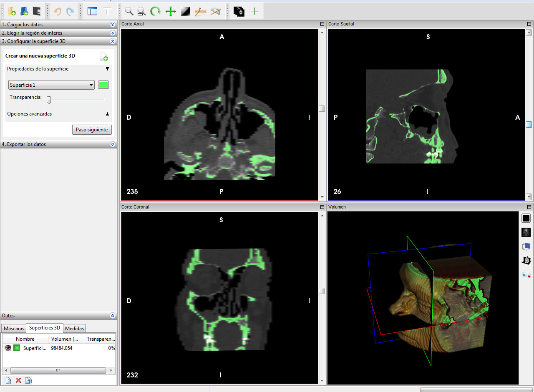Select the zoom magnifier tool
This screenshot has height=392, width=534.
(x=129, y=11)
